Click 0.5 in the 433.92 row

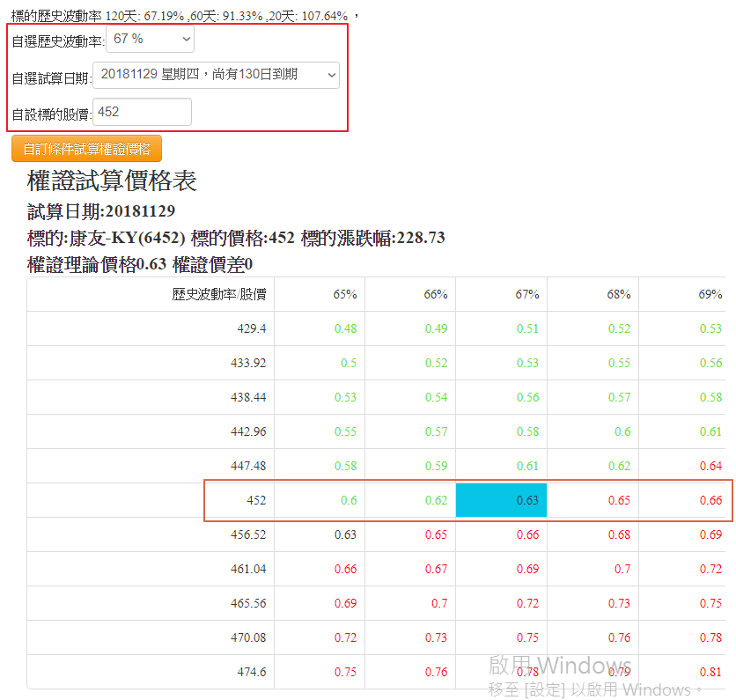tap(349, 363)
